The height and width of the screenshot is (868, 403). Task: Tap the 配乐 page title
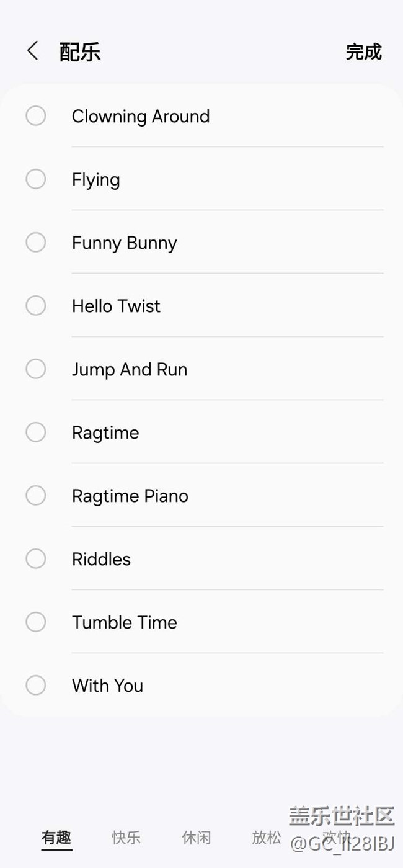tap(80, 52)
